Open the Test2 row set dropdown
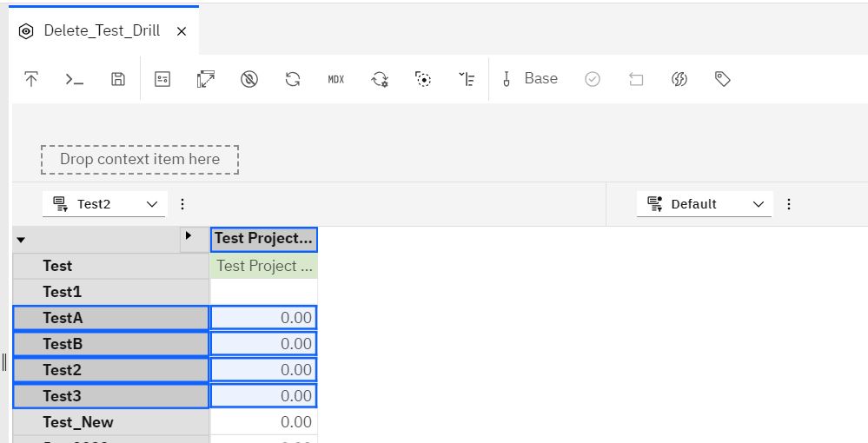 point(104,204)
